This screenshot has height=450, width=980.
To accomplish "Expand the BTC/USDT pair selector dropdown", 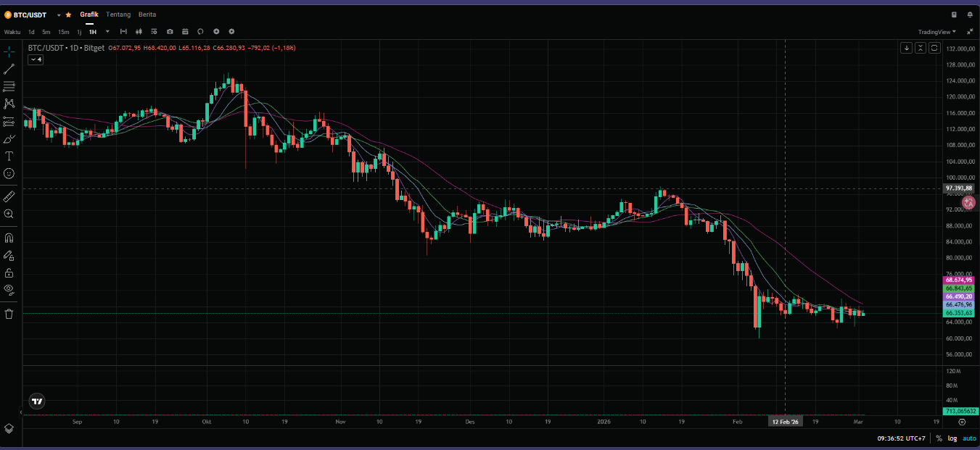I will coord(59,14).
